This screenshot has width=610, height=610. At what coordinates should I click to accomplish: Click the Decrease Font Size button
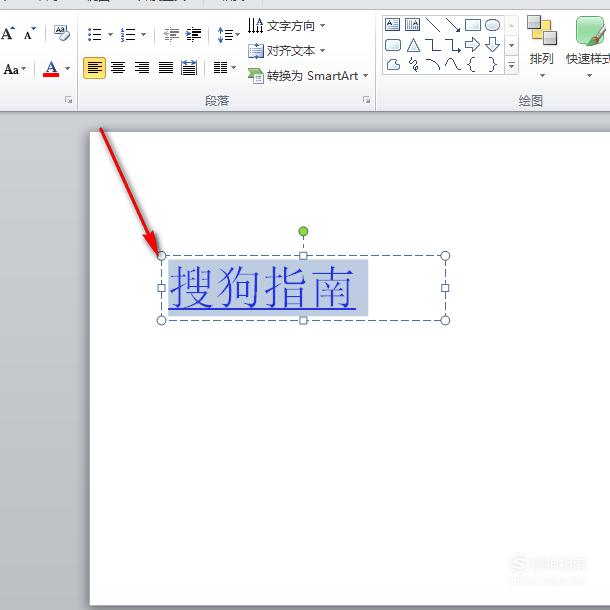tap(30, 34)
